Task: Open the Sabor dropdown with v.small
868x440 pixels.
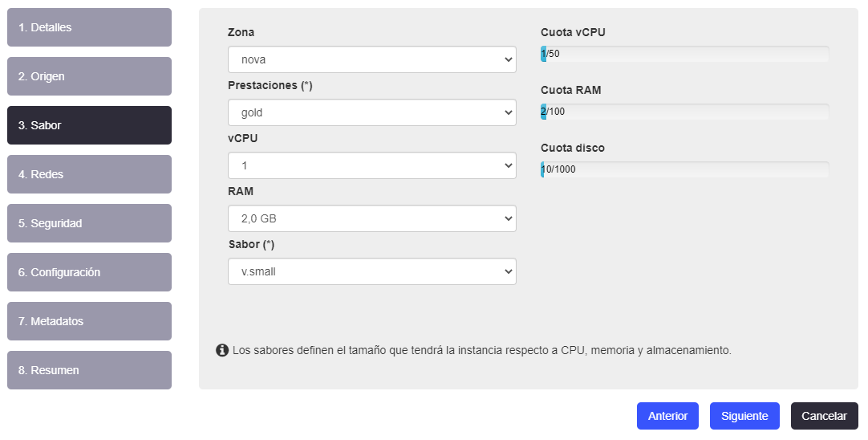Action: 372,271
